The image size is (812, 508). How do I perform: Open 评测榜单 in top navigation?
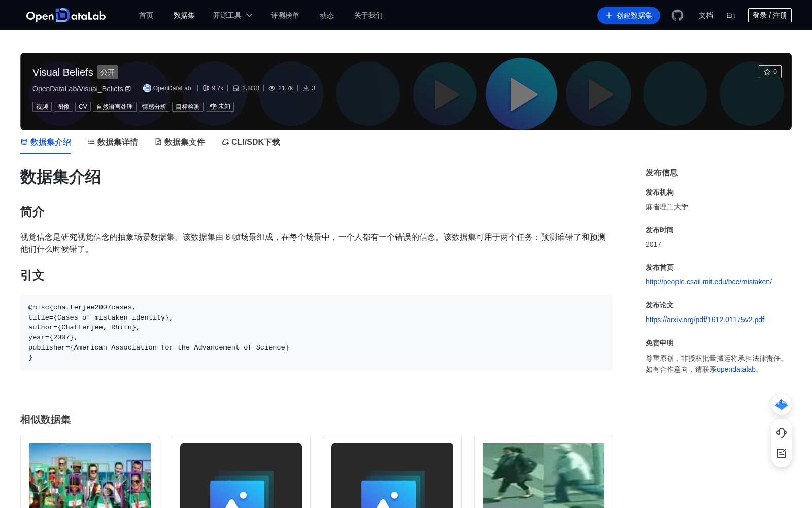point(285,15)
